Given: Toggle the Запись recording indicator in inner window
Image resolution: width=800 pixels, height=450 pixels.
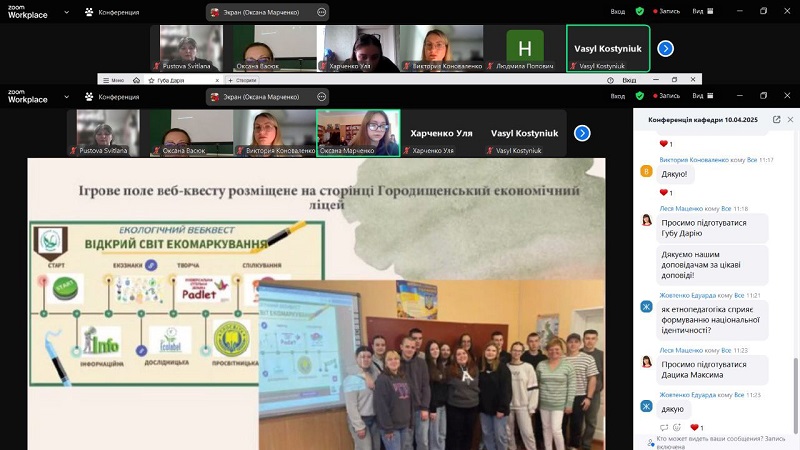Looking at the screenshot, I should tap(667, 95).
